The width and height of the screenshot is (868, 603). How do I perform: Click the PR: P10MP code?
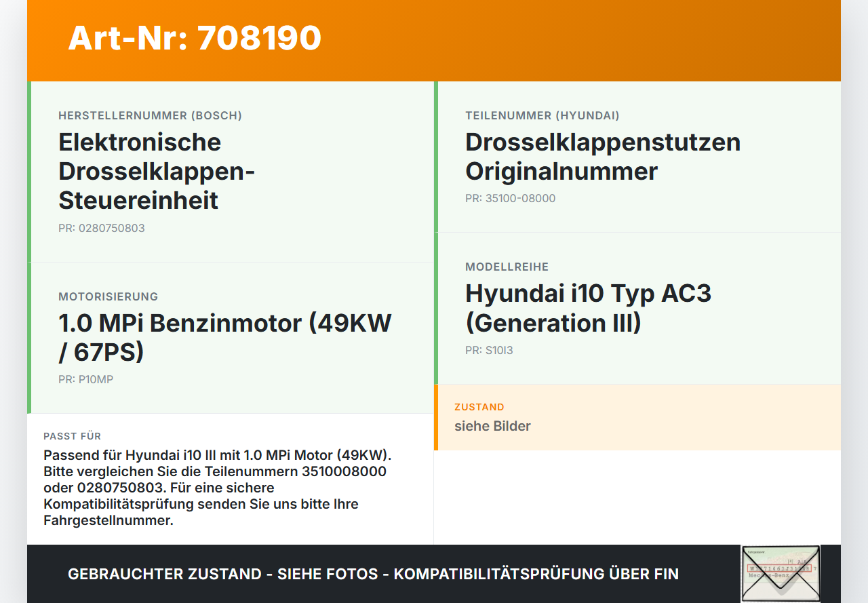tap(85, 380)
